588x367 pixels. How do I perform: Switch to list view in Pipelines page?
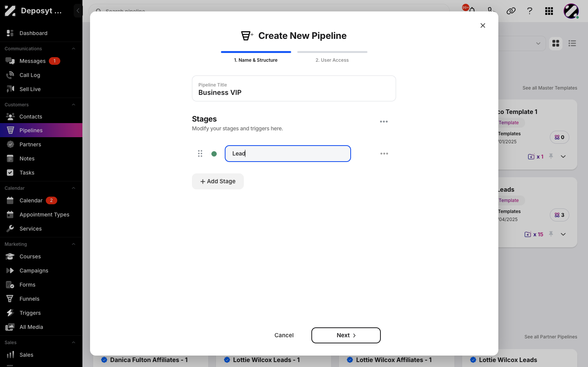(572, 43)
